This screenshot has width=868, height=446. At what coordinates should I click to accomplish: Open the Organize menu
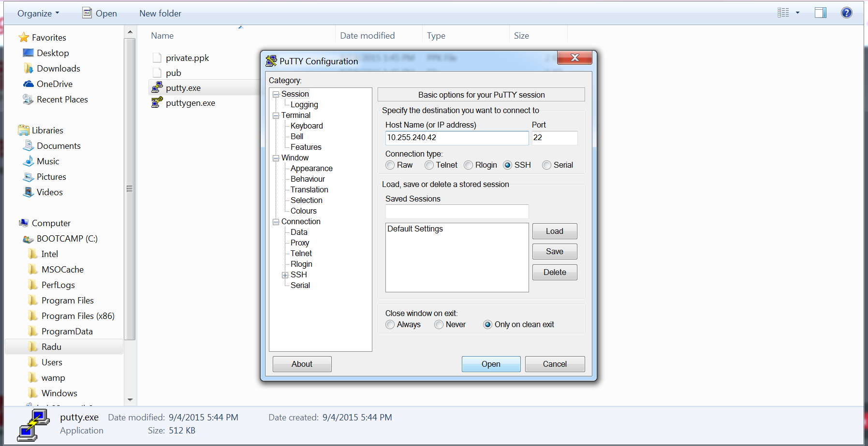[x=38, y=14]
